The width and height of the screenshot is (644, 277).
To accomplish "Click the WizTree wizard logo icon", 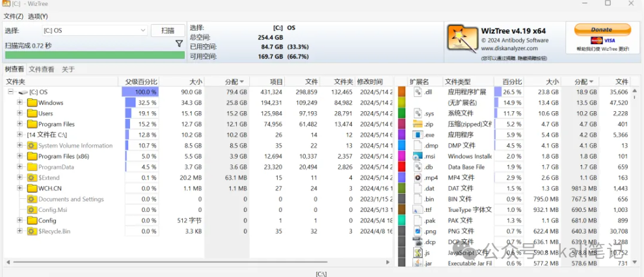I will 463,40.
